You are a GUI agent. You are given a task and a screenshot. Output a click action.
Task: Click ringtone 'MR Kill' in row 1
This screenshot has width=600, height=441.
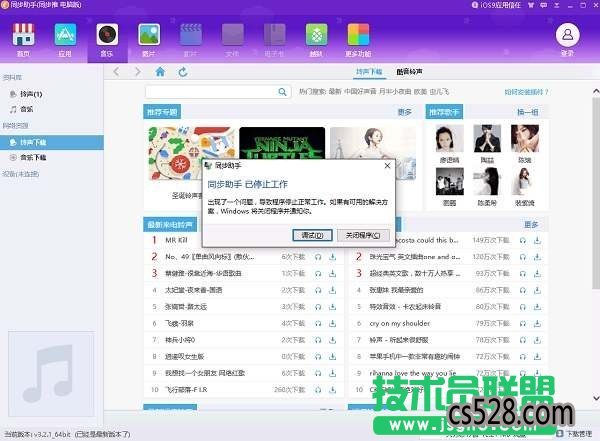(176, 240)
